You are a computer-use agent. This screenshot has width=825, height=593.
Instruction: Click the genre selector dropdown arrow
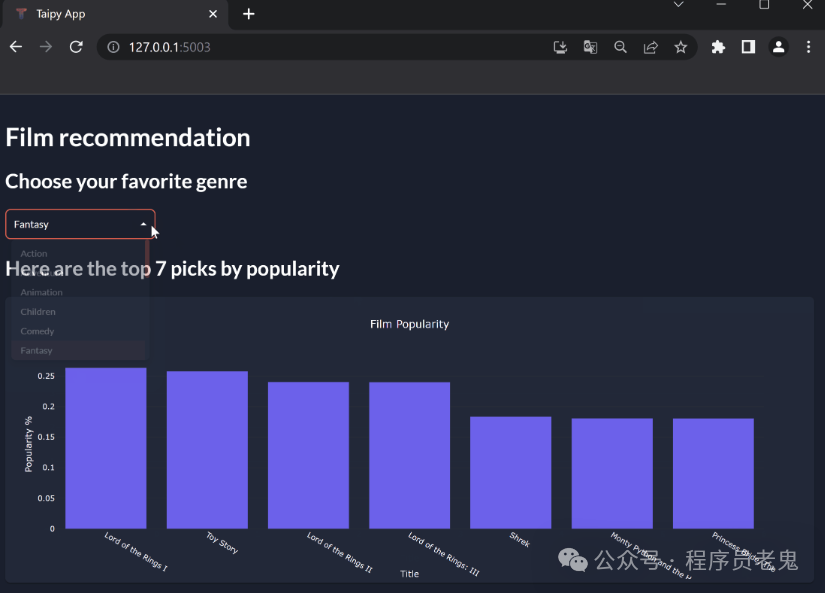tap(143, 224)
